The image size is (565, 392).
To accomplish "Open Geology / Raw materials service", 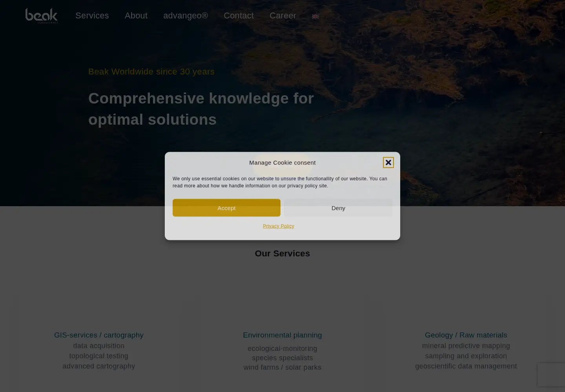I will (x=466, y=335).
